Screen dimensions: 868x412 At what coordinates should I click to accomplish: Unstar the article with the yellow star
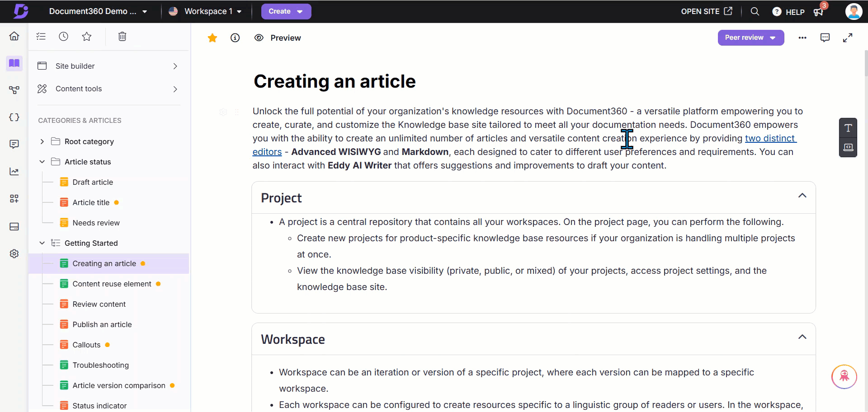(212, 38)
